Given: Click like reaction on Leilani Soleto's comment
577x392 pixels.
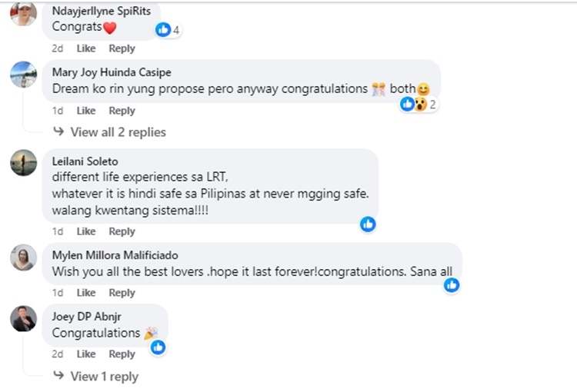Looking at the screenshot, I should (x=368, y=224).
